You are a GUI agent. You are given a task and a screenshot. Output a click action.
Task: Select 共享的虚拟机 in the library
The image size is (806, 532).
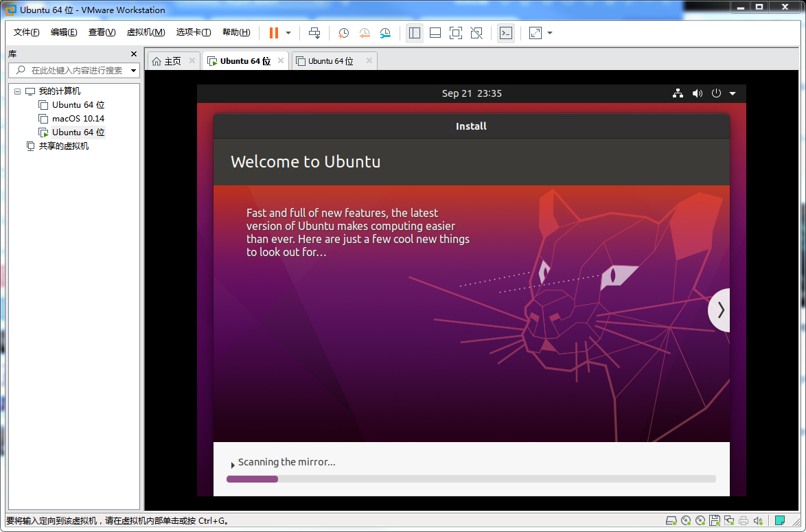[x=64, y=146]
